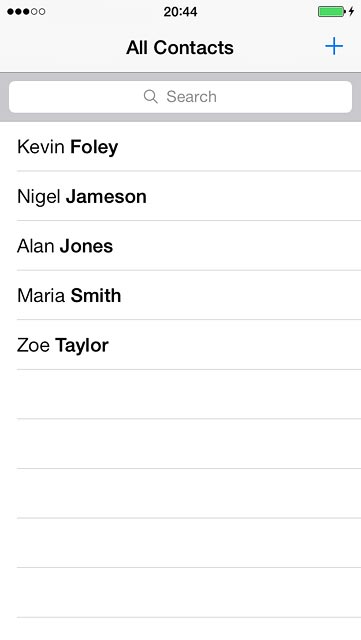Click the All Contacts title
This screenshot has height=640, width=361.
tap(180, 48)
